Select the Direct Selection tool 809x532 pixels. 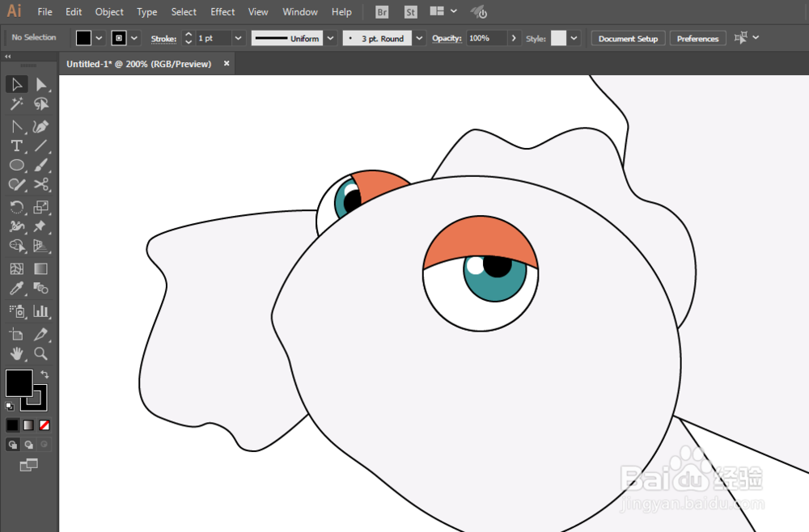point(40,85)
